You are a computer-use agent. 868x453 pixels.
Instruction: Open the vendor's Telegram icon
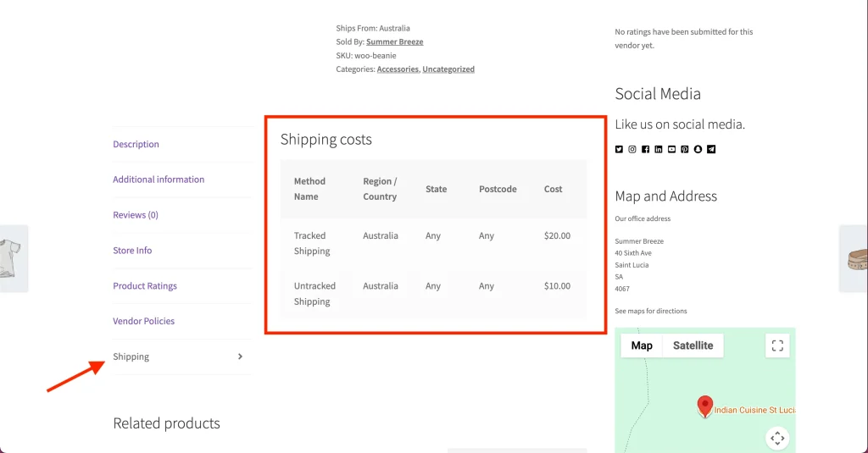pos(711,149)
